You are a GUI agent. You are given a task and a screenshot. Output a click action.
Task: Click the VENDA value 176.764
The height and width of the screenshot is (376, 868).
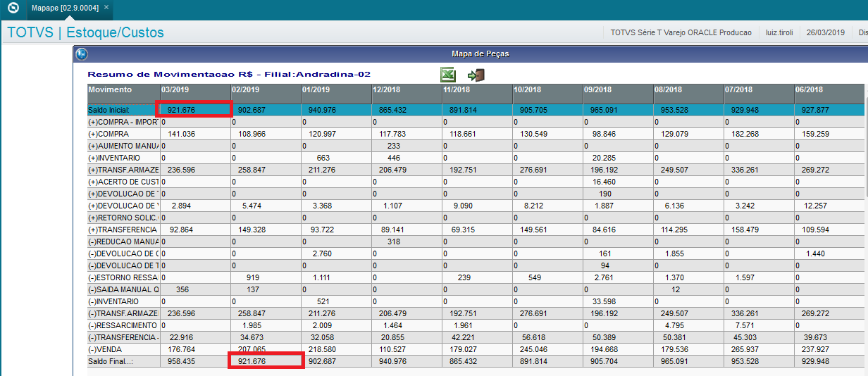tap(180, 349)
